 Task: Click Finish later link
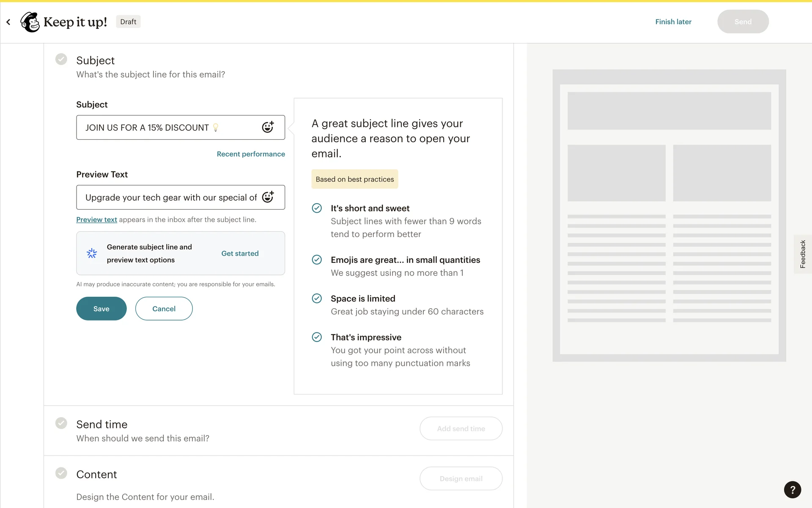pyautogui.click(x=673, y=22)
